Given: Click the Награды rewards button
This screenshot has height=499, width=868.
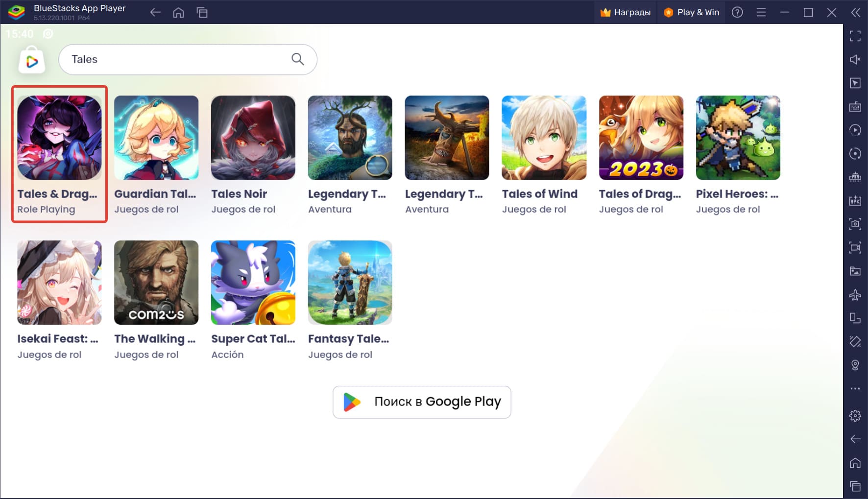Looking at the screenshot, I should click(x=626, y=12).
